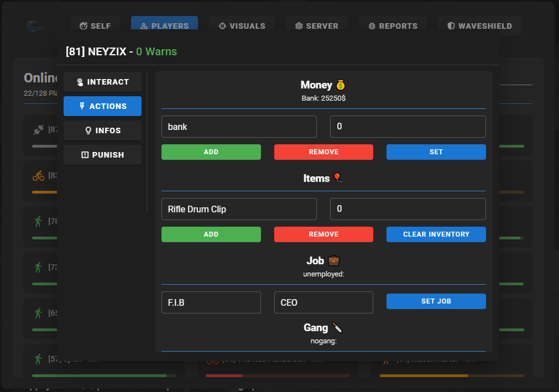559x392 pixels.
Task: Click the SET money button
Action: pyautogui.click(x=436, y=152)
